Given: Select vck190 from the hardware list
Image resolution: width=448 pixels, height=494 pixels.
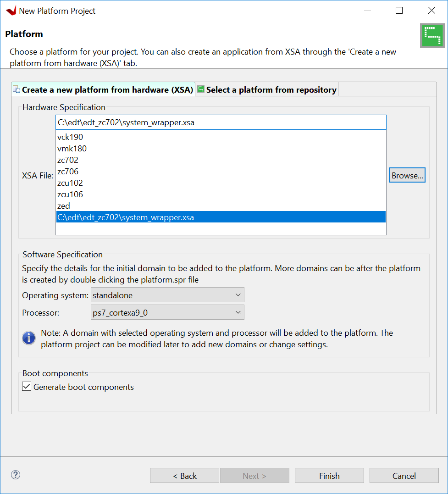Looking at the screenshot, I should click(70, 137).
